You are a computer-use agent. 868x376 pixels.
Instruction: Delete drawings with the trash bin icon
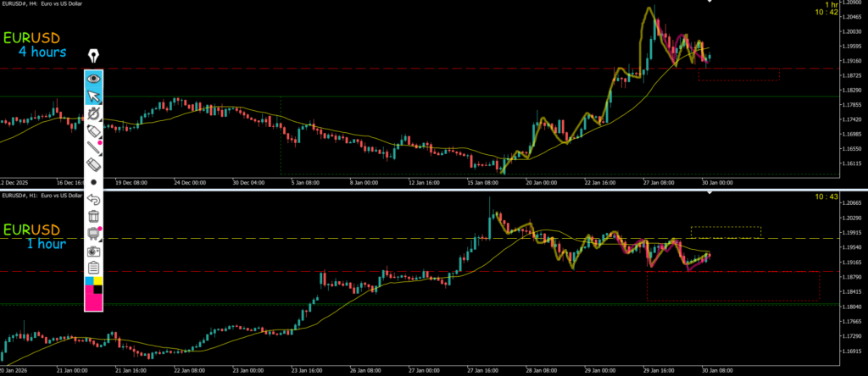pos(93,217)
